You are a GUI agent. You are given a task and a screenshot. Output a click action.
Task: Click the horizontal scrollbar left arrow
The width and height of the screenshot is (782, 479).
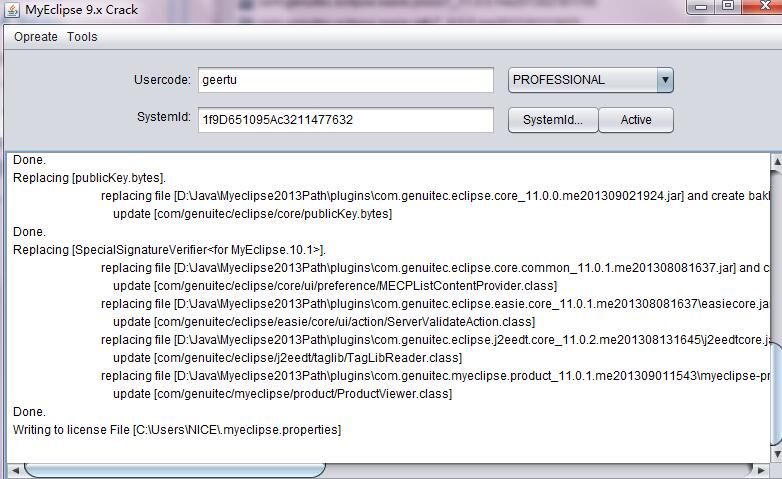(x=15, y=470)
